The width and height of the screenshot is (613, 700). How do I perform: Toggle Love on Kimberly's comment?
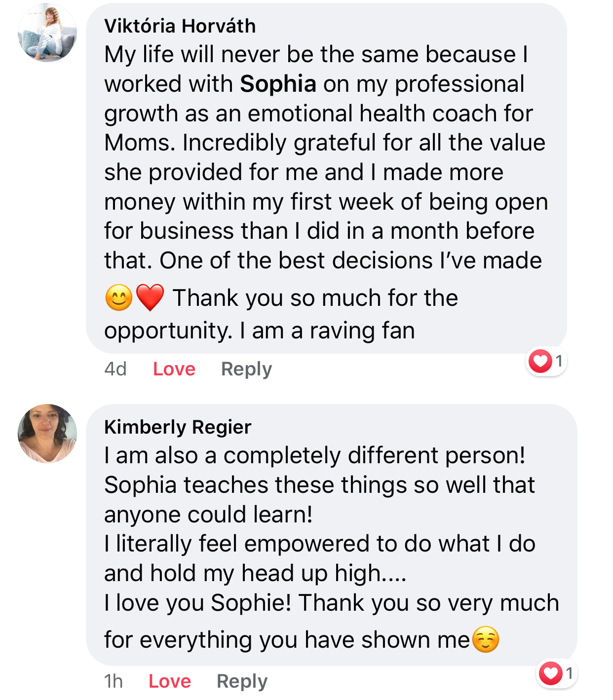tap(169, 681)
